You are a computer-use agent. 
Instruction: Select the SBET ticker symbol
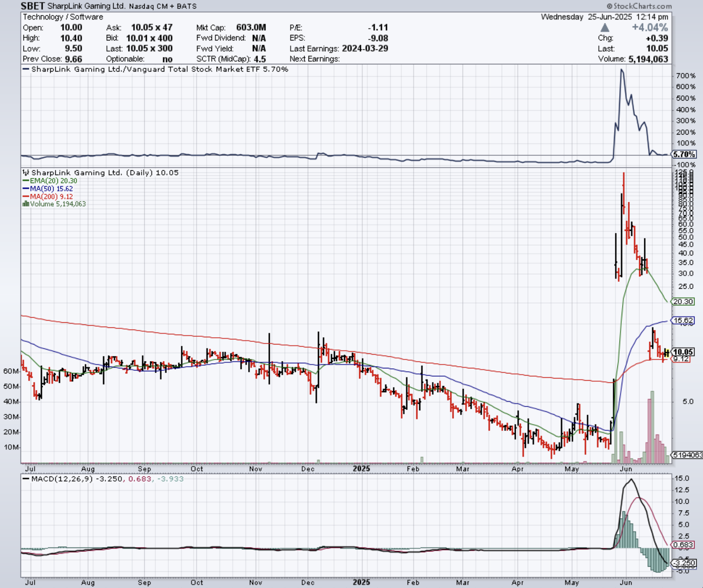click(33, 6)
